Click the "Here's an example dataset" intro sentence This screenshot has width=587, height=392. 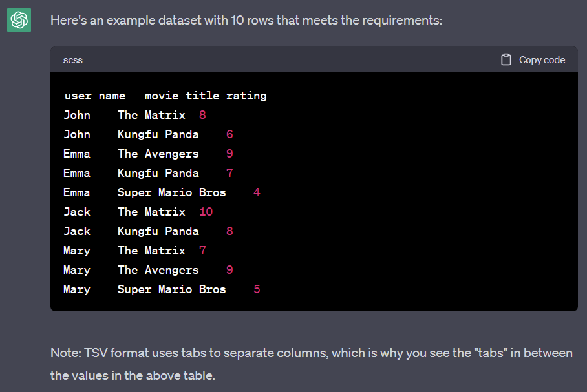click(246, 21)
